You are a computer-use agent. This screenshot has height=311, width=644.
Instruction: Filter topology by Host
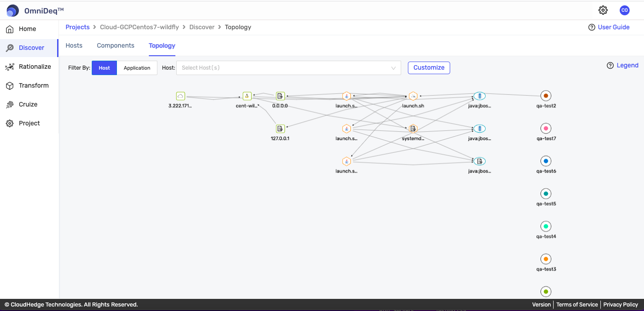click(104, 68)
